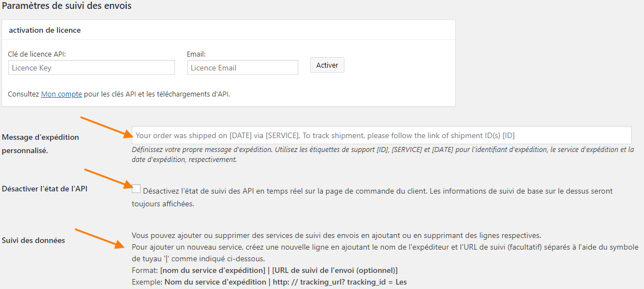Click the 'Désactivez l'état de suivi des API' description
This screenshot has height=289, width=644.
[x=372, y=197]
